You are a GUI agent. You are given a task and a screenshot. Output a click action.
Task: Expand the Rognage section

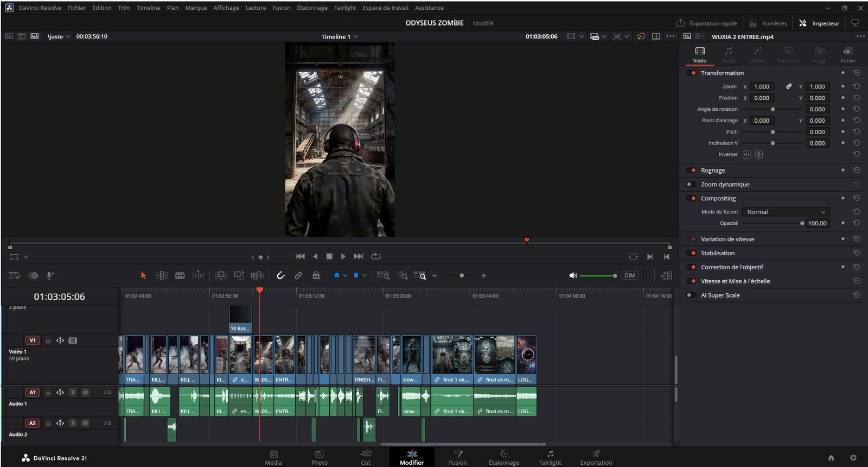[x=713, y=171]
